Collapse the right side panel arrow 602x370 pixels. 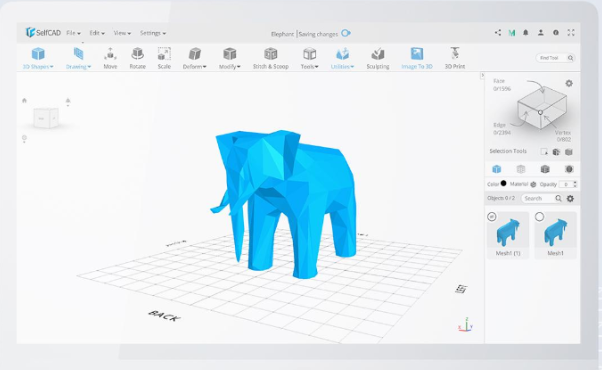click(483, 76)
